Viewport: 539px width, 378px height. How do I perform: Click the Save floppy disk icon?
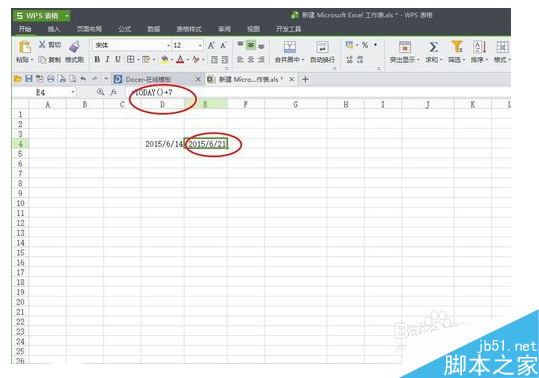pos(29,79)
